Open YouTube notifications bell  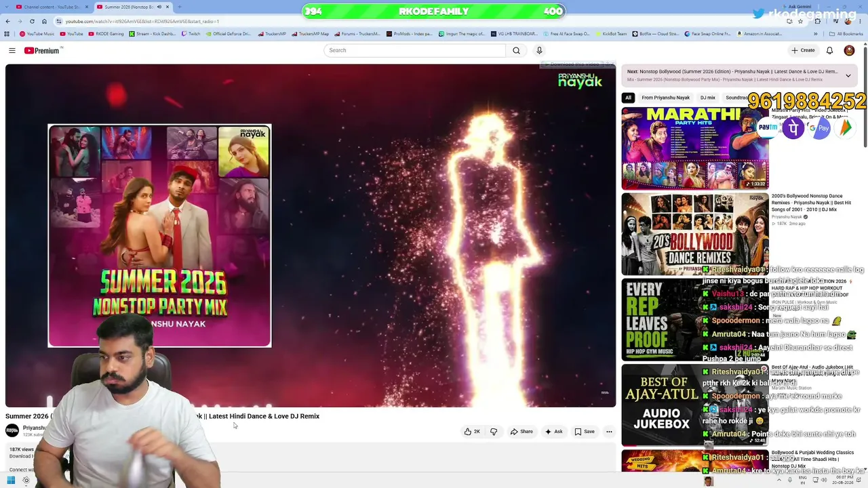(x=829, y=50)
